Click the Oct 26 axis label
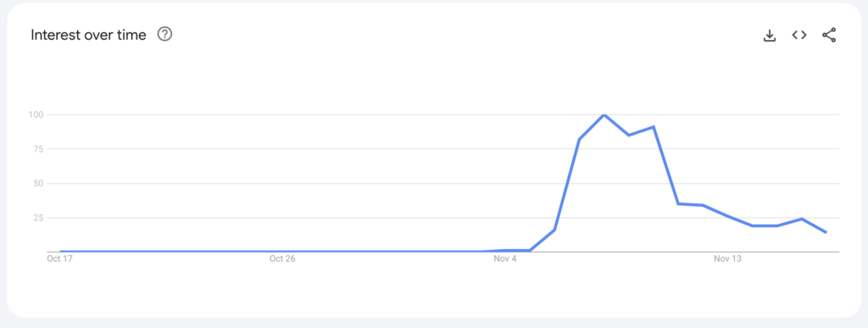This screenshot has height=328, width=868. pos(282,259)
